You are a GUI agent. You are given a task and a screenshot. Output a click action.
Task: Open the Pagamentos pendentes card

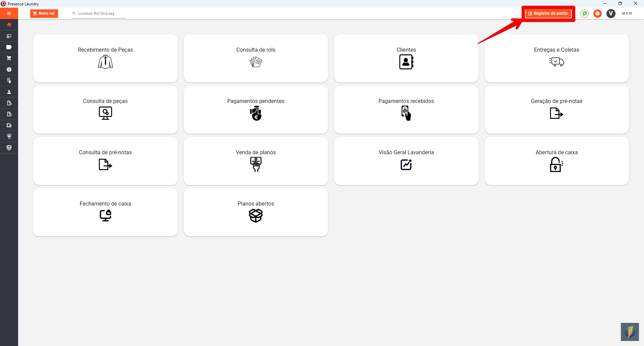(256, 110)
